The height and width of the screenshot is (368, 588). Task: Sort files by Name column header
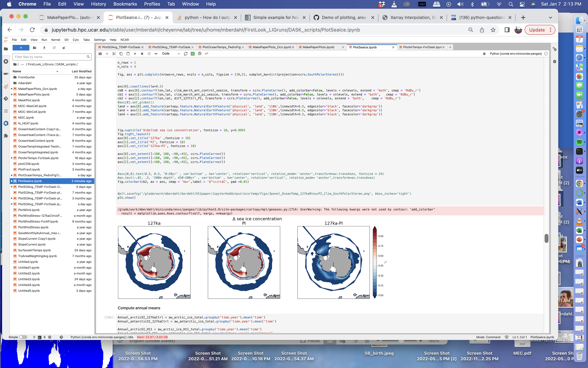click(36, 71)
